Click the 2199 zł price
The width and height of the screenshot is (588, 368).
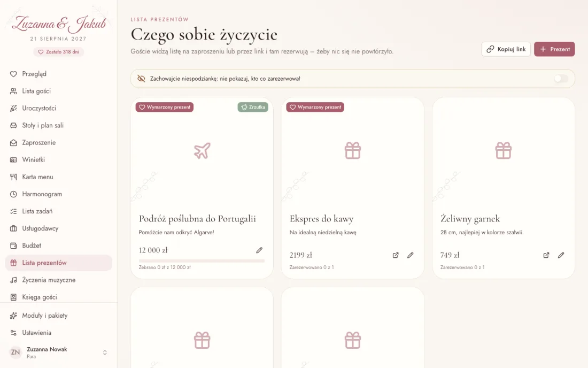(x=301, y=255)
